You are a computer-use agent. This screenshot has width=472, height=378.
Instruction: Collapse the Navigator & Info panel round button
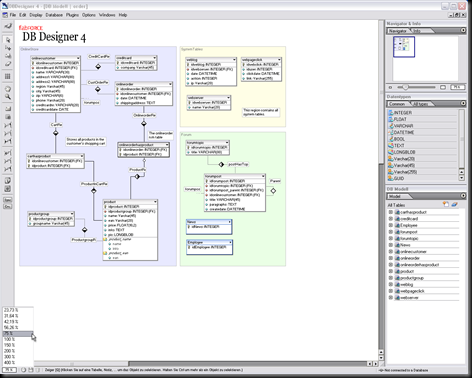pos(463,30)
